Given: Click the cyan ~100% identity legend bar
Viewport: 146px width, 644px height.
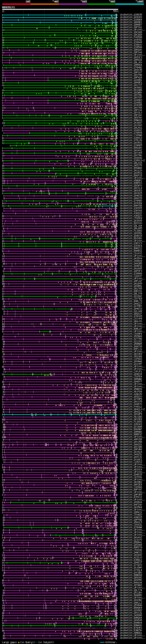Looking at the screenshot, I should click(x=130, y=4).
